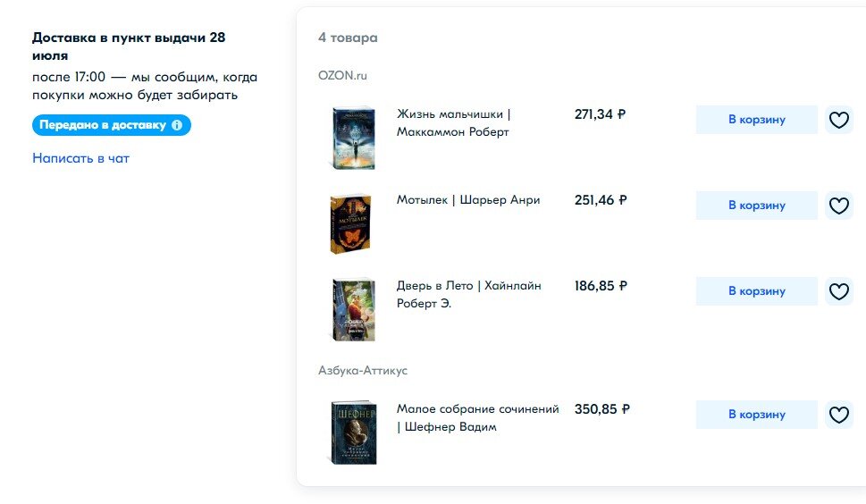Click the Передано в доставку status badge
Screen dimensions: 866x504
tap(112, 125)
